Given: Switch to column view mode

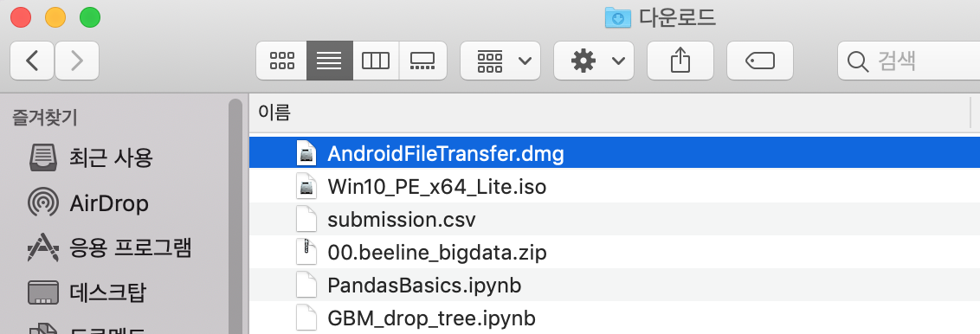Looking at the screenshot, I should tap(376, 61).
